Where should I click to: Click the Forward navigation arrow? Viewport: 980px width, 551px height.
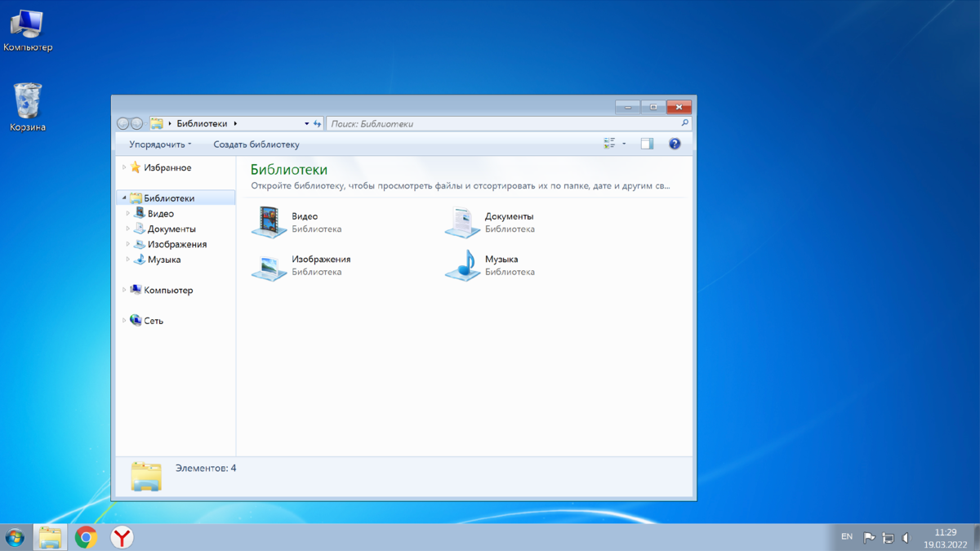(137, 123)
